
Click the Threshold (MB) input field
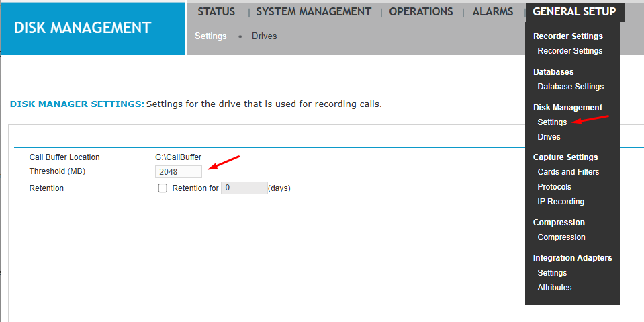[x=178, y=172]
